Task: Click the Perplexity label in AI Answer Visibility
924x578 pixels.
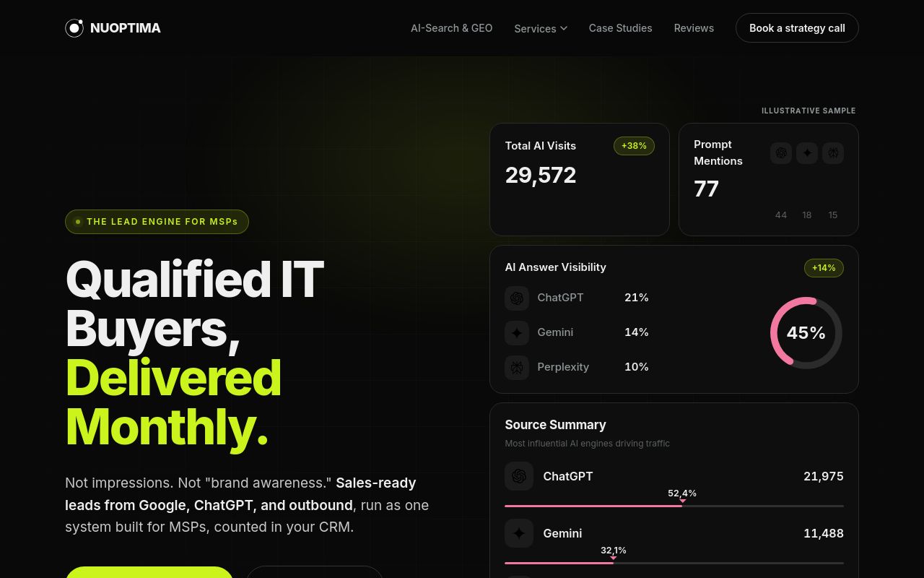Action: [x=563, y=367]
